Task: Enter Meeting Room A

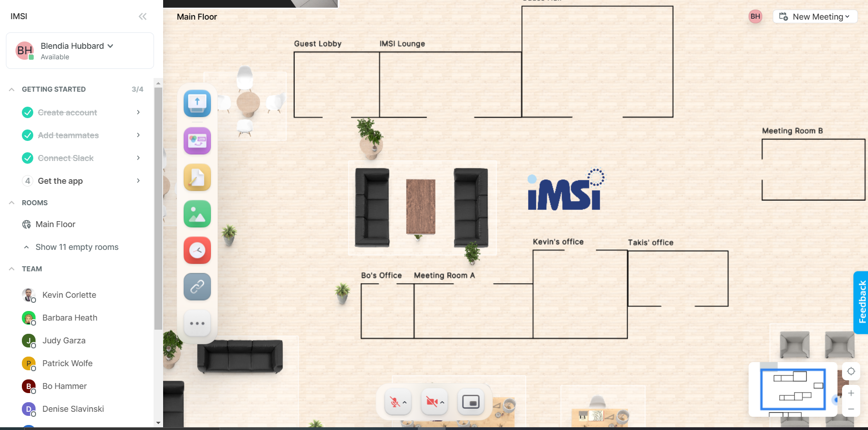Action: point(473,311)
